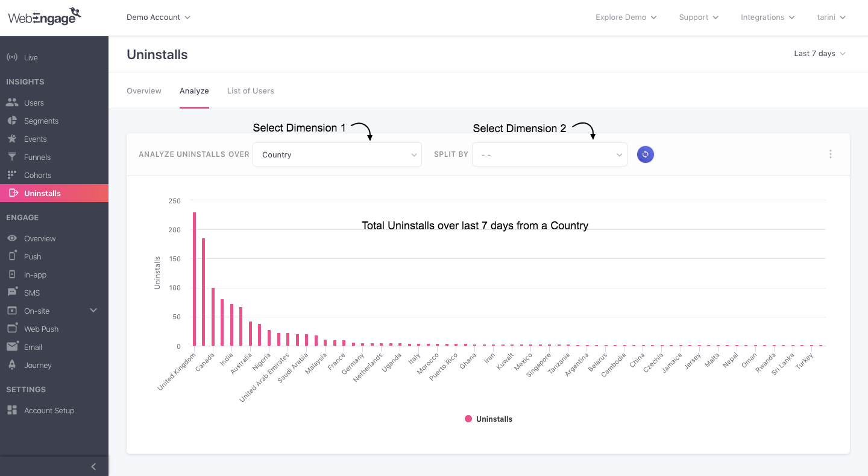Image resolution: width=868 pixels, height=476 pixels.
Task: Click the Turkey axis label
Action: [804, 361]
